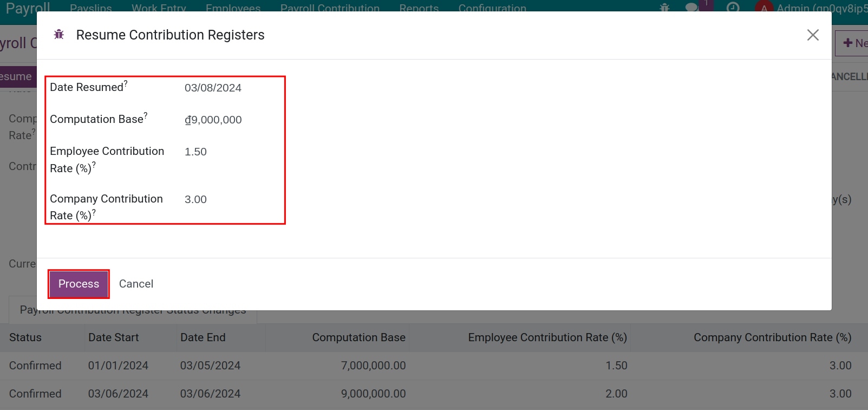This screenshot has height=410, width=868.
Task: Click Company Contribution Rate help question mark
Action: (x=94, y=212)
